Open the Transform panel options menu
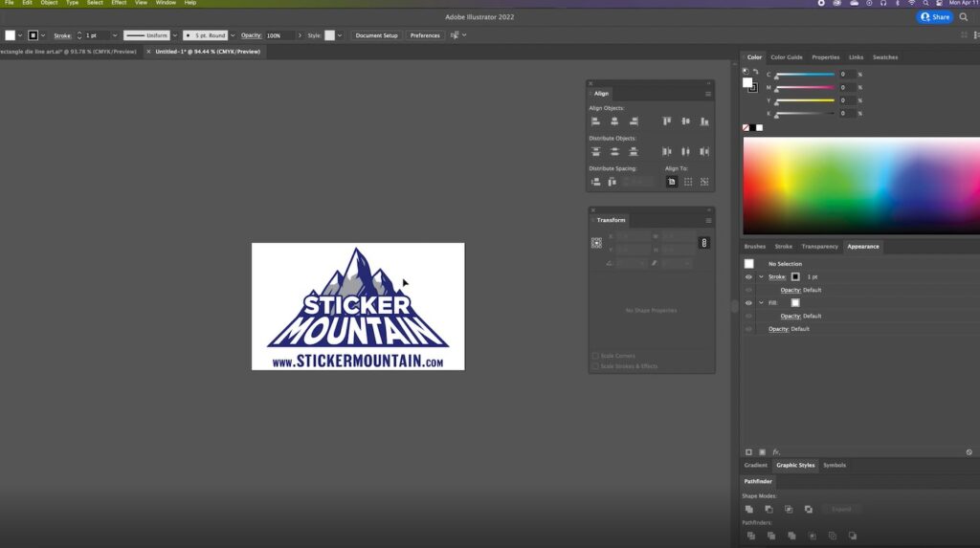This screenshot has width=980, height=548. (708, 221)
